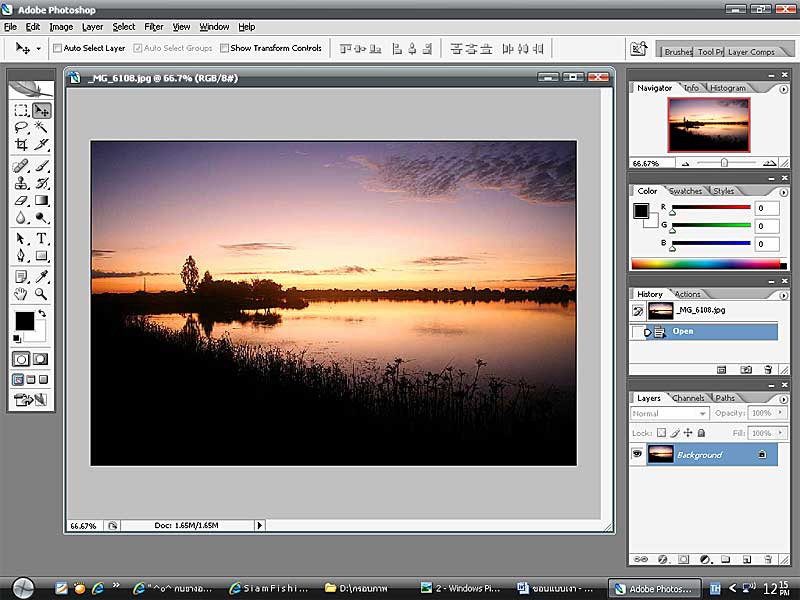The height and width of the screenshot is (600, 800).
Task: Select the Crop tool
Action: click(21, 144)
